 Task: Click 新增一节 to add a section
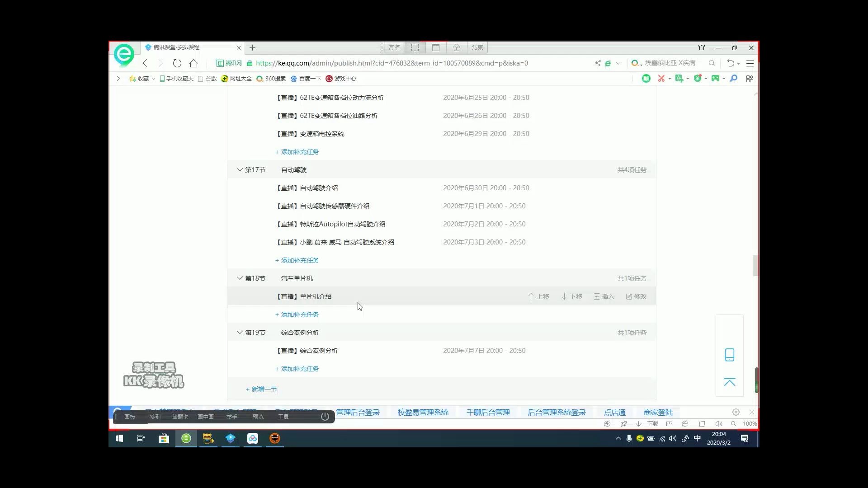[261, 389]
